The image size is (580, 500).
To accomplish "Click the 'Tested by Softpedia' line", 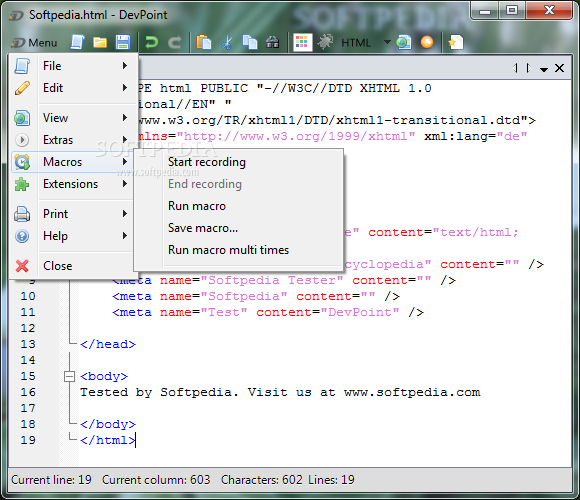I will (280, 392).
